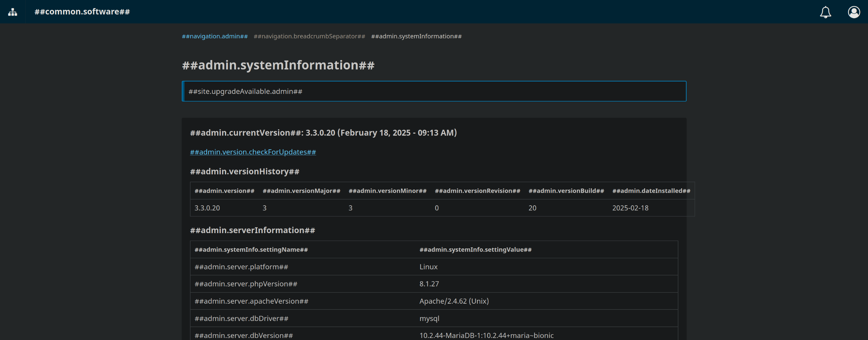
Task: Select 10.2.44-MariaDB version value
Action: point(487,336)
